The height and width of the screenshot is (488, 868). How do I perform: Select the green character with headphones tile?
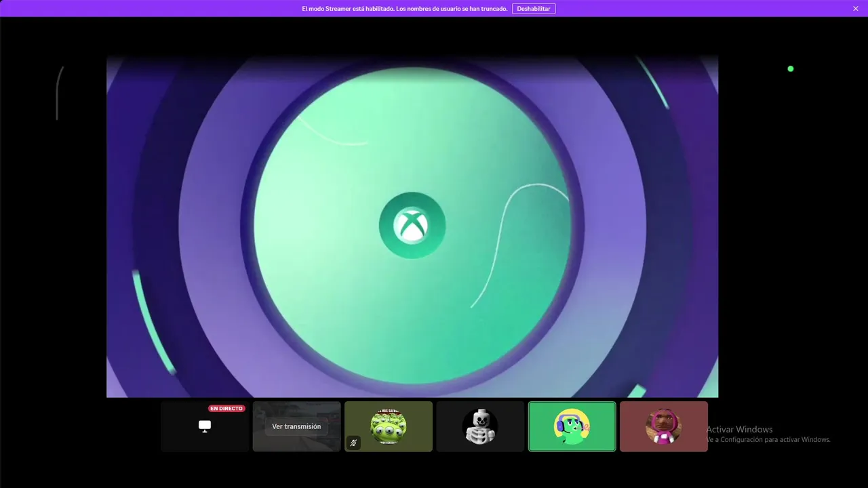point(572,426)
